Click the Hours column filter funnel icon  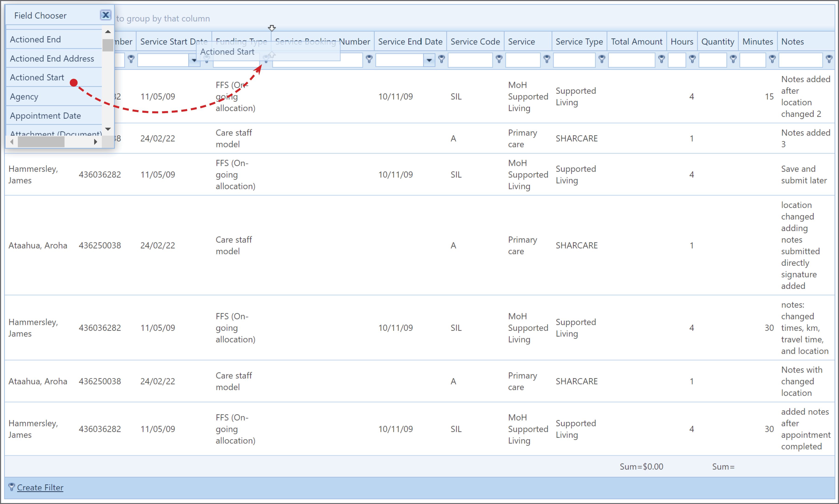(x=692, y=59)
